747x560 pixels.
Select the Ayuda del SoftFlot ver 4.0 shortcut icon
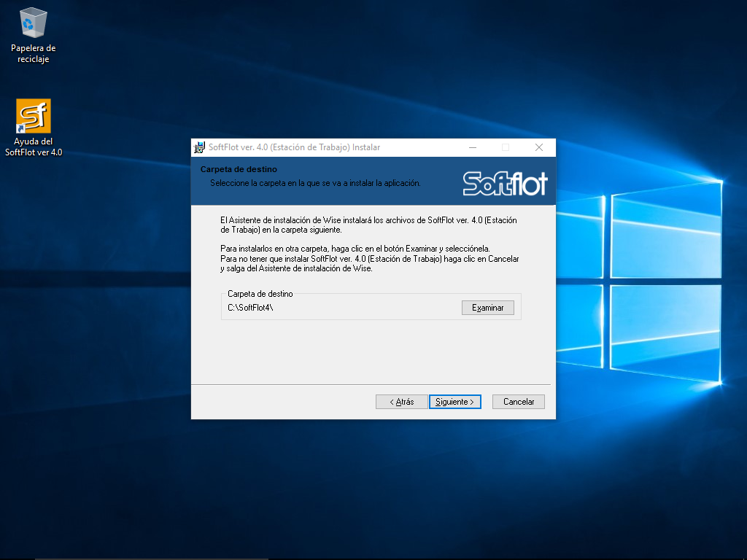(34, 116)
